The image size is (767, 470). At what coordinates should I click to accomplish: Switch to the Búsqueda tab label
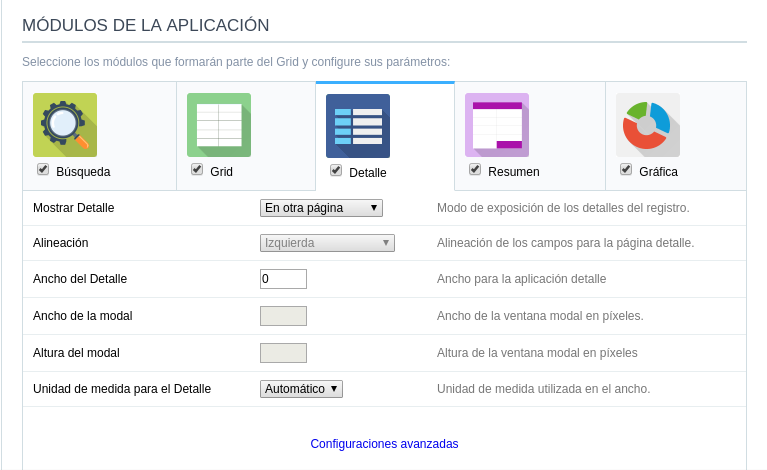83,172
